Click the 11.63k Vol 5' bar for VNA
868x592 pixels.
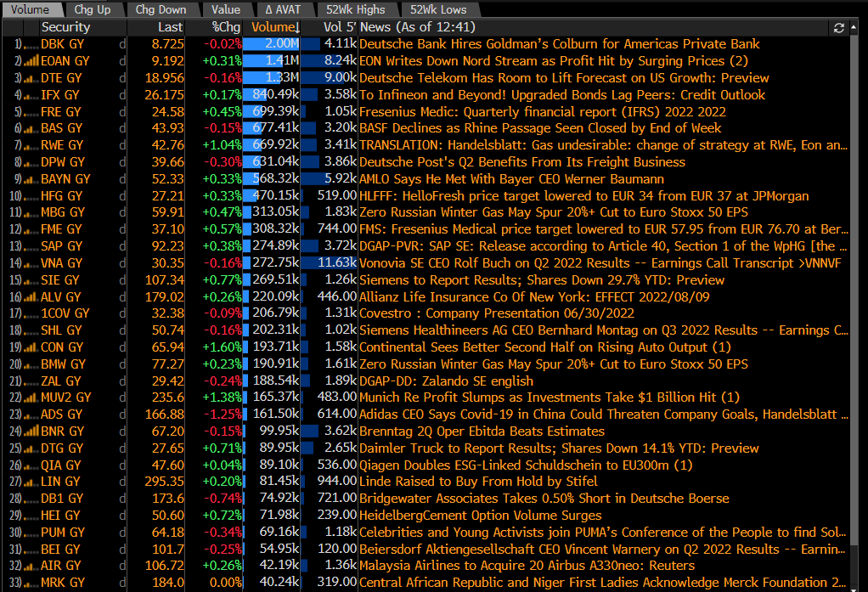click(x=330, y=263)
